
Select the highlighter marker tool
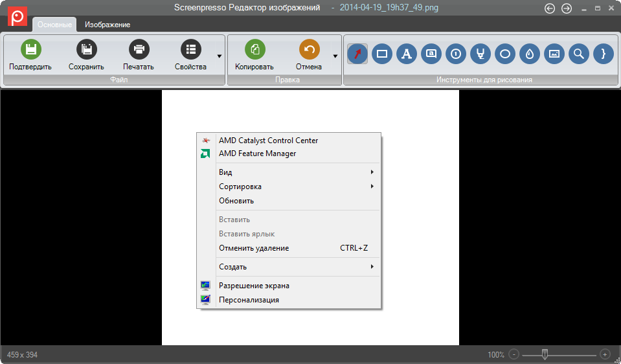pos(480,54)
